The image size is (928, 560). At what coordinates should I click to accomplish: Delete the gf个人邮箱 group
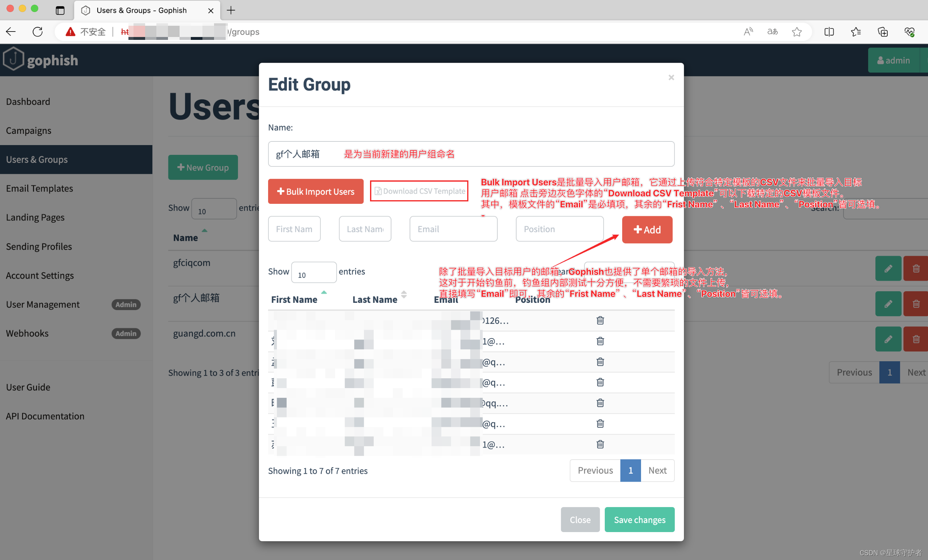916,304
